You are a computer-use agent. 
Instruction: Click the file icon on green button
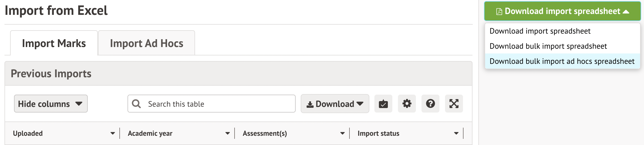[499, 11]
